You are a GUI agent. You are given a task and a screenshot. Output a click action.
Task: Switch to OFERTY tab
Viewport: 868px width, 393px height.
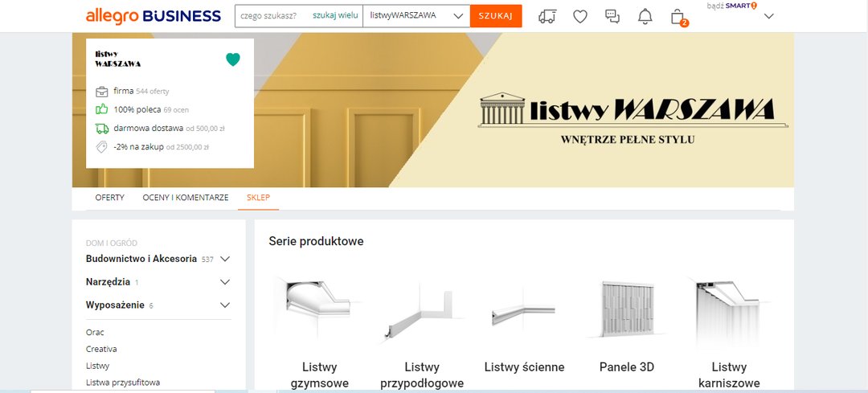tap(109, 198)
